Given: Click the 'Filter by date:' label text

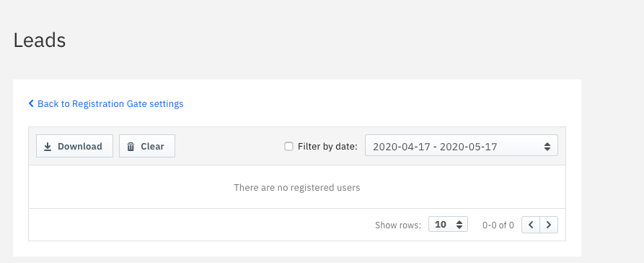Looking at the screenshot, I should coord(327,146).
